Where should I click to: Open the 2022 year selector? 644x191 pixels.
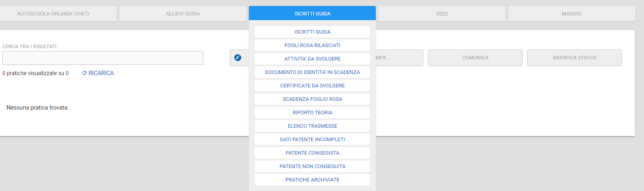pos(442,14)
